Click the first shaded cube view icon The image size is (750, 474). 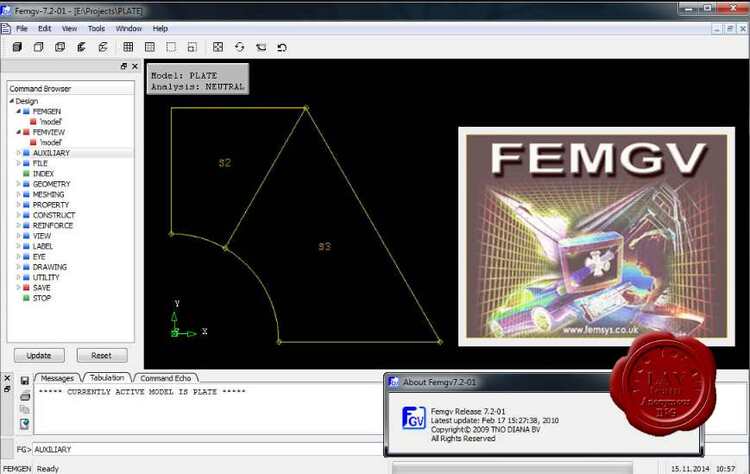18,47
